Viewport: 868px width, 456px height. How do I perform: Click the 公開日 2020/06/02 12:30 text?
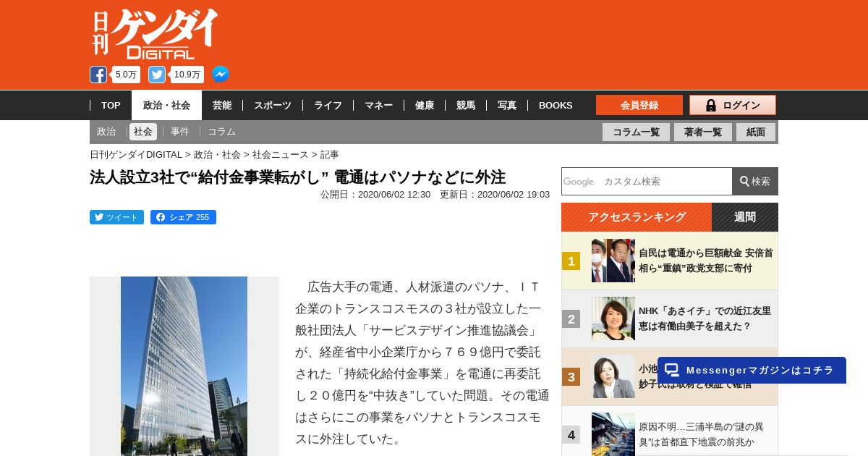tap(375, 195)
